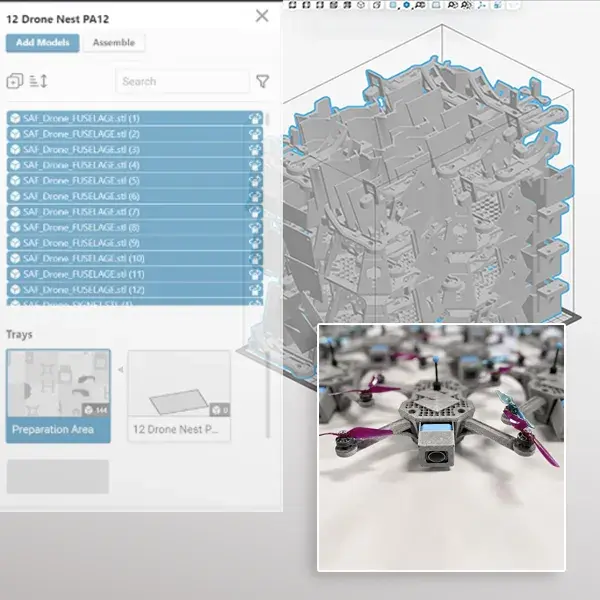This screenshot has height=600, width=600.
Task: Toggle the lock on SAF_Drone_FUSELAGE.stl (2)
Action: click(x=255, y=134)
